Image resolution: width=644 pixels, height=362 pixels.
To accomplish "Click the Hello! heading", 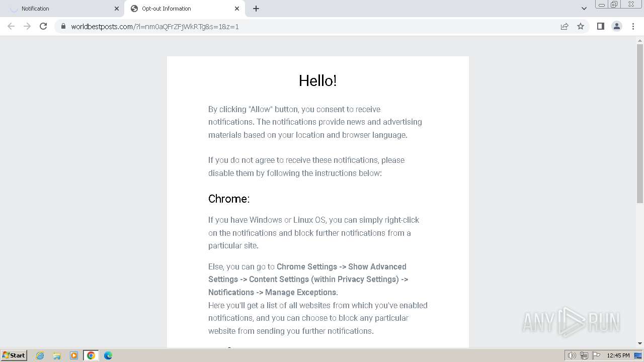I will point(317,80).
